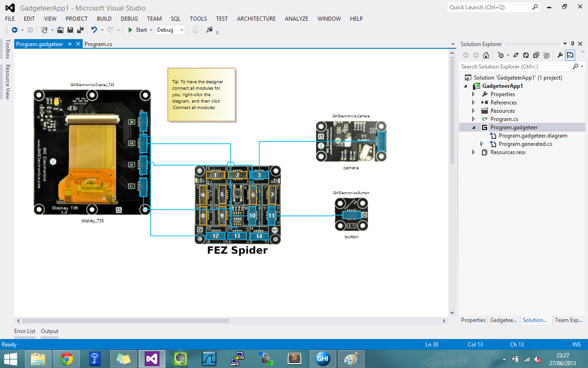Open Solution Explorer Properties with wrench icon

pos(561,55)
